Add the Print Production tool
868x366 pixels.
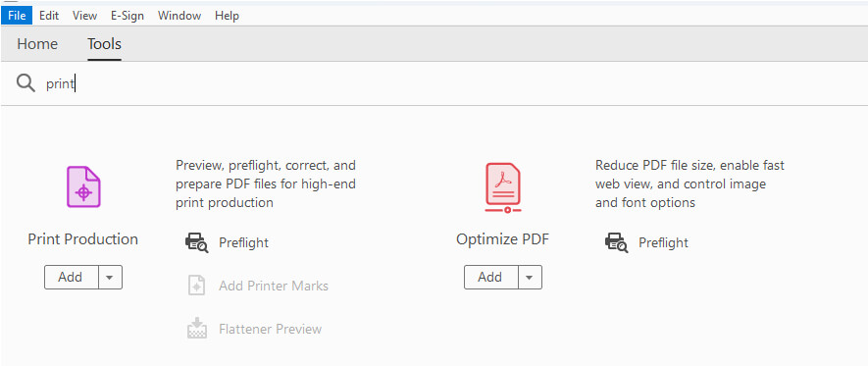[x=72, y=277]
